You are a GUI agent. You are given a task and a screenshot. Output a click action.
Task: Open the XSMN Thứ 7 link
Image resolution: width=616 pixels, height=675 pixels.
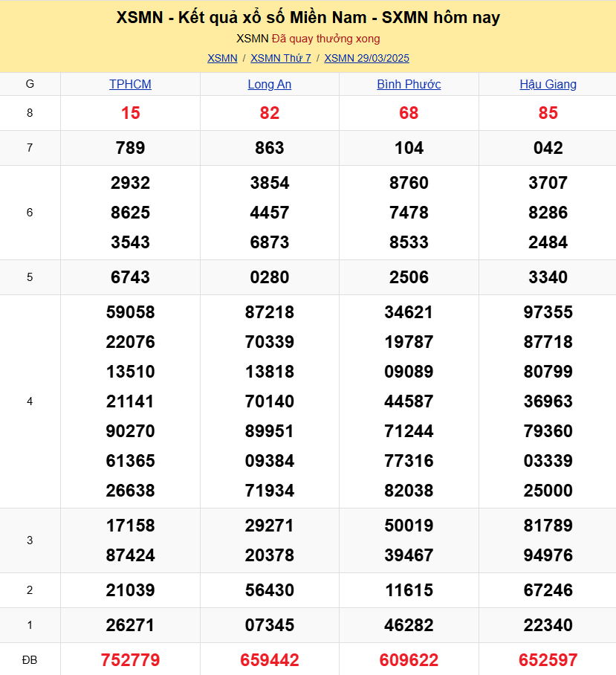(281, 58)
